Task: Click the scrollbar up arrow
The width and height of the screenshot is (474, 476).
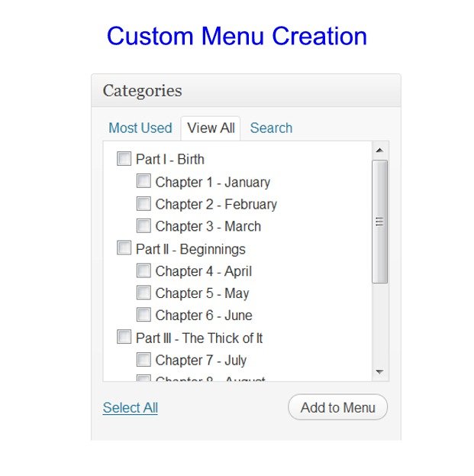Action: pyautogui.click(x=379, y=151)
